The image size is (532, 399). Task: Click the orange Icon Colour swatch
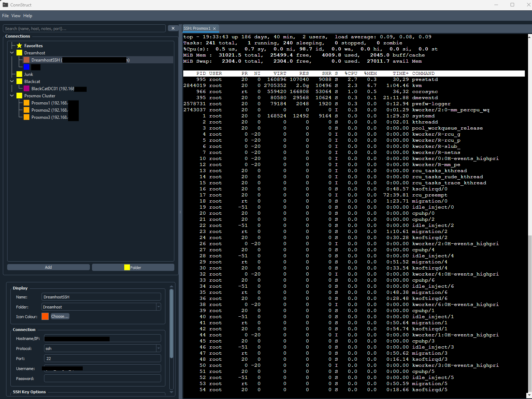point(45,316)
